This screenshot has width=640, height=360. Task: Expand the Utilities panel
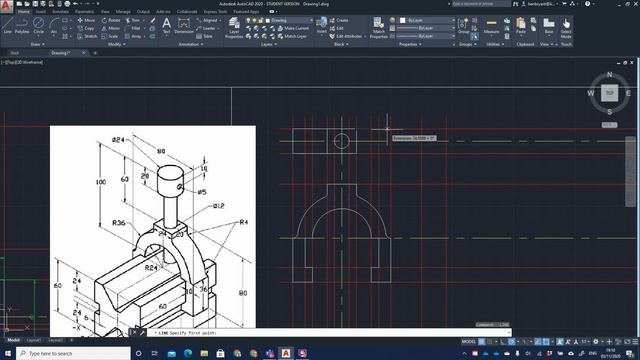[495, 44]
